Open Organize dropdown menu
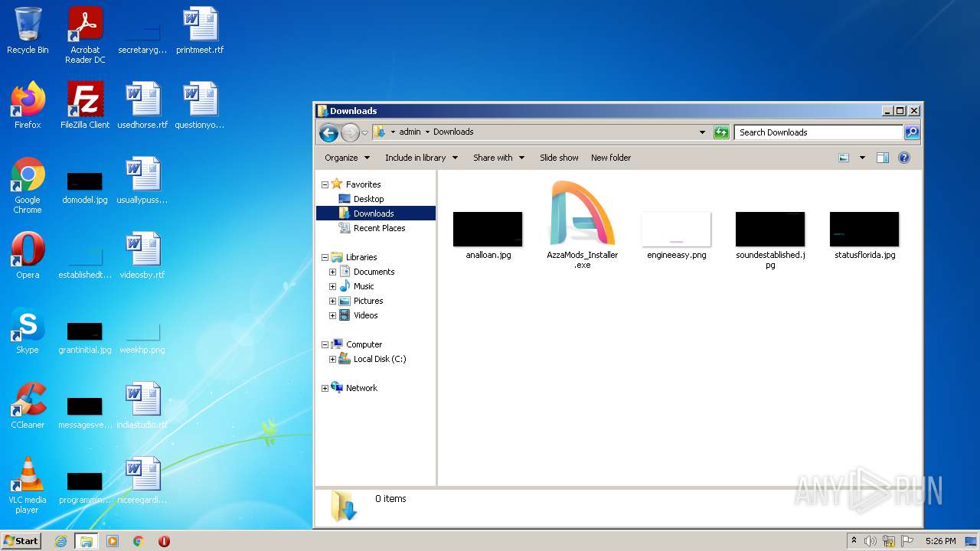The width and height of the screenshot is (980, 551). click(347, 158)
